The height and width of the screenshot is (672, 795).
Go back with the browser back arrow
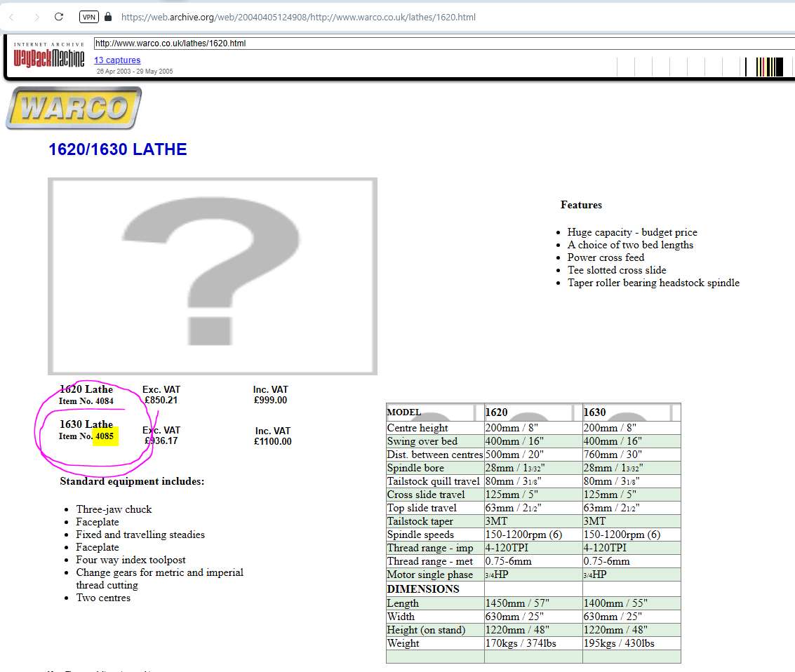pyautogui.click(x=12, y=18)
